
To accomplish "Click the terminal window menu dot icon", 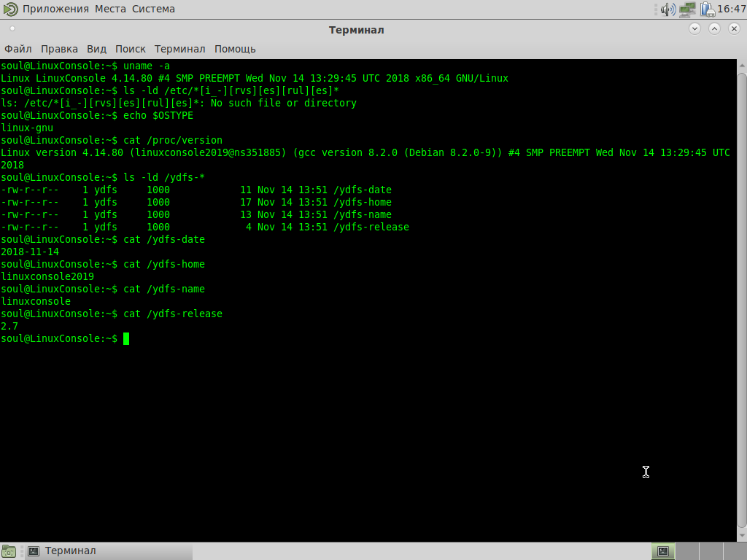I will point(12,29).
